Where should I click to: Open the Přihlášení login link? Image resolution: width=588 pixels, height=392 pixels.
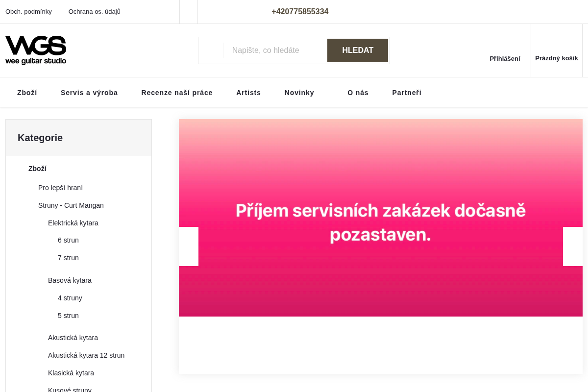click(505, 58)
